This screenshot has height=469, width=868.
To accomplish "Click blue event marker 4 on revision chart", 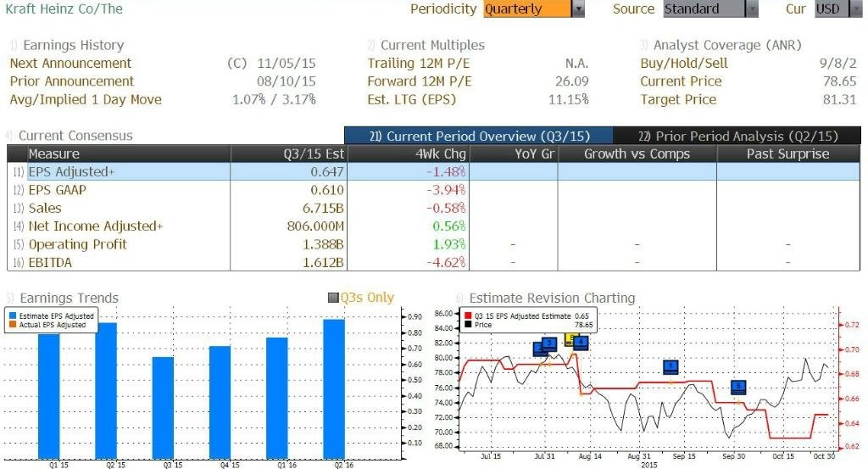I will click(x=581, y=343).
